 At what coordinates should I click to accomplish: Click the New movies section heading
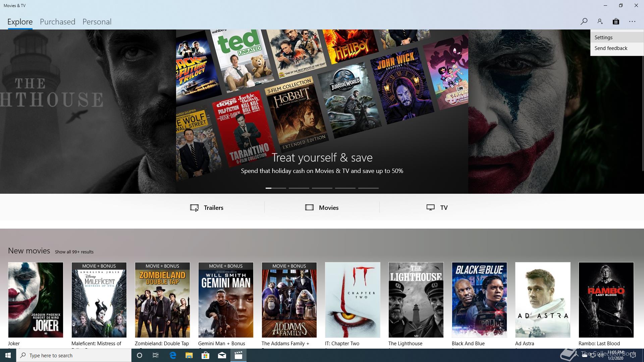[x=29, y=251]
